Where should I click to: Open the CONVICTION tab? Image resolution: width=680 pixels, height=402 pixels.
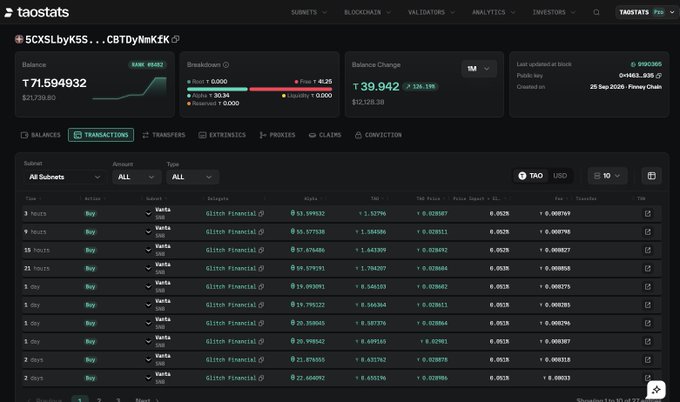378,135
